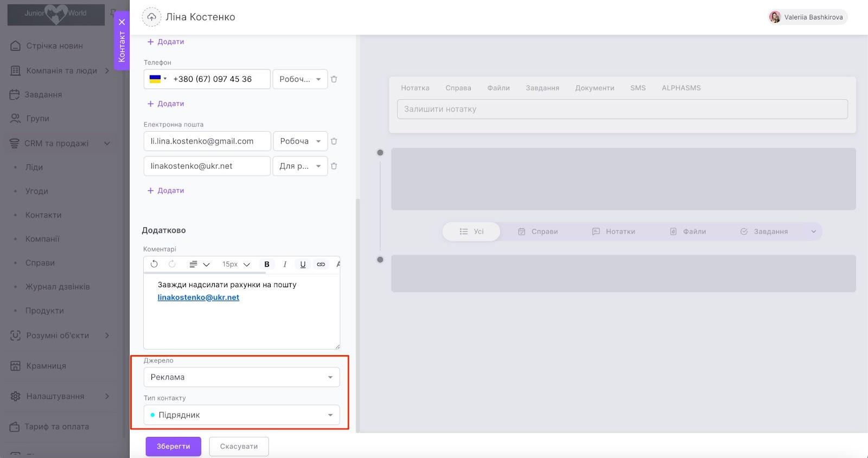Click the Bold formatting icon
Image resolution: width=868 pixels, height=458 pixels.
266,264
